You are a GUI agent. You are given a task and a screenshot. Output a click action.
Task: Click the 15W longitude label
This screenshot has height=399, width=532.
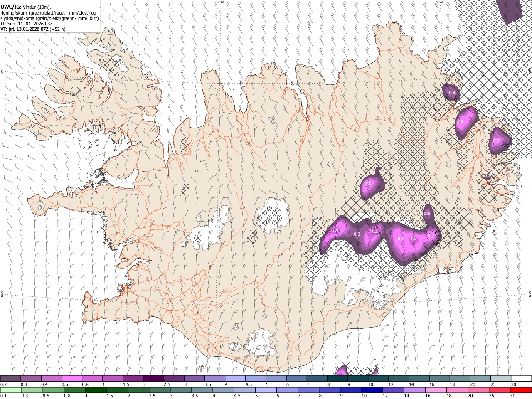(x=440, y=2)
